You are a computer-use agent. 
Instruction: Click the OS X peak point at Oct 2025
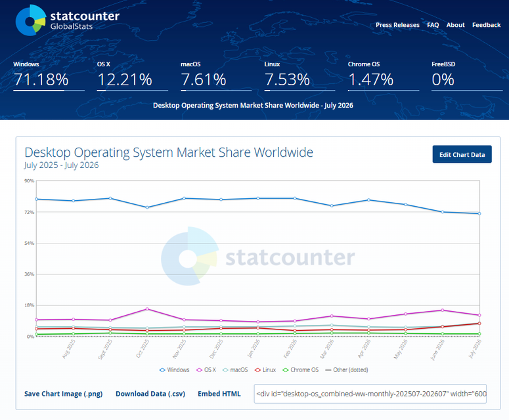147,308
